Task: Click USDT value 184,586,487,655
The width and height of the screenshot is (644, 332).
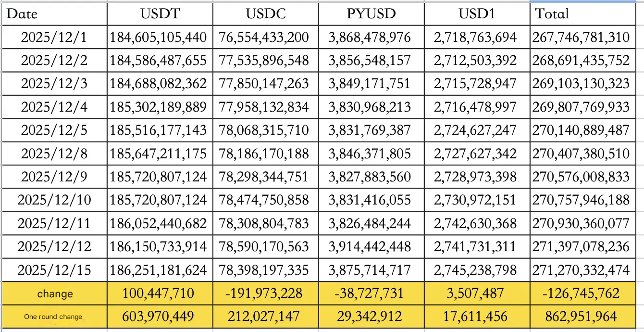Action: 158,61
